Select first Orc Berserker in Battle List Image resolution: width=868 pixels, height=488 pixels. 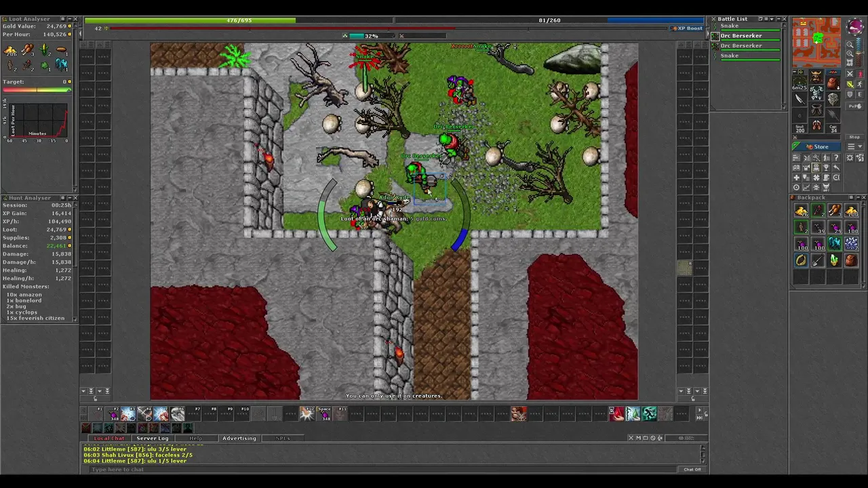click(x=745, y=36)
